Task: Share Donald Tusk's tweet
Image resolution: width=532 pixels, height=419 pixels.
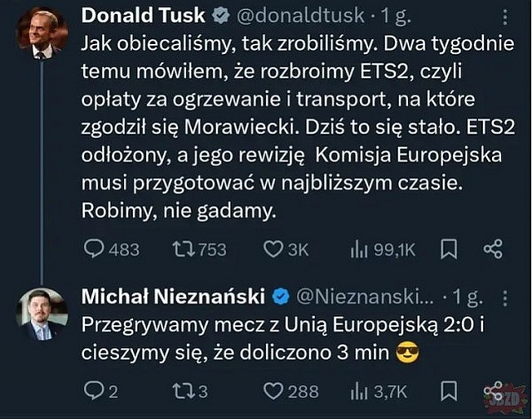Action: click(493, 249)
